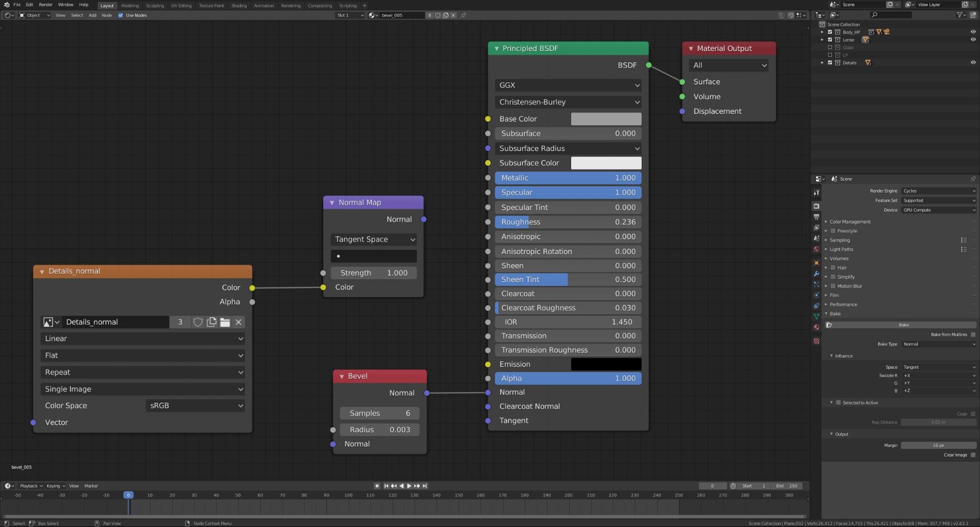This screenshot has height=527, width=980.
Task: Click the Base Color swatch
Action: (x=606, y=119)
